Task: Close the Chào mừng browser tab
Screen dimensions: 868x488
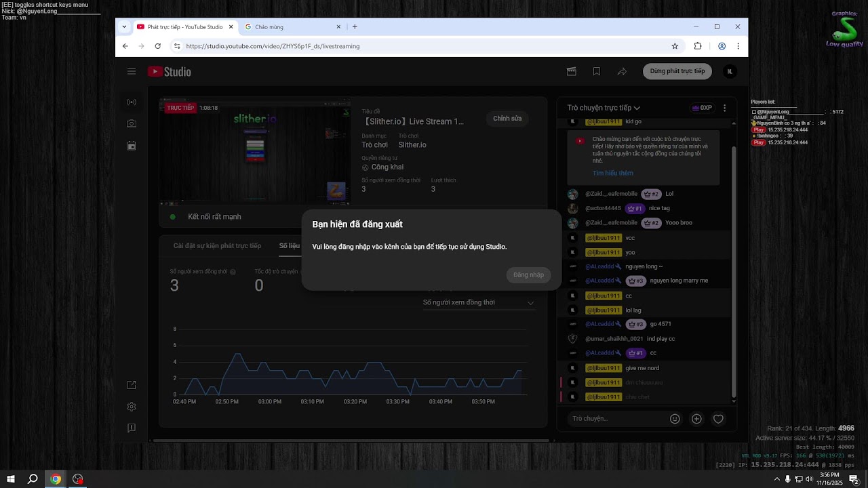Action: click(x=338, y=27)
